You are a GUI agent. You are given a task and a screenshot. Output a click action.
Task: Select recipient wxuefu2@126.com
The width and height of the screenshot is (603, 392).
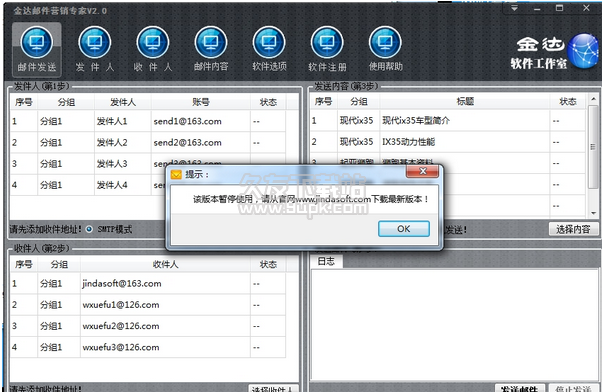point(148,326)
